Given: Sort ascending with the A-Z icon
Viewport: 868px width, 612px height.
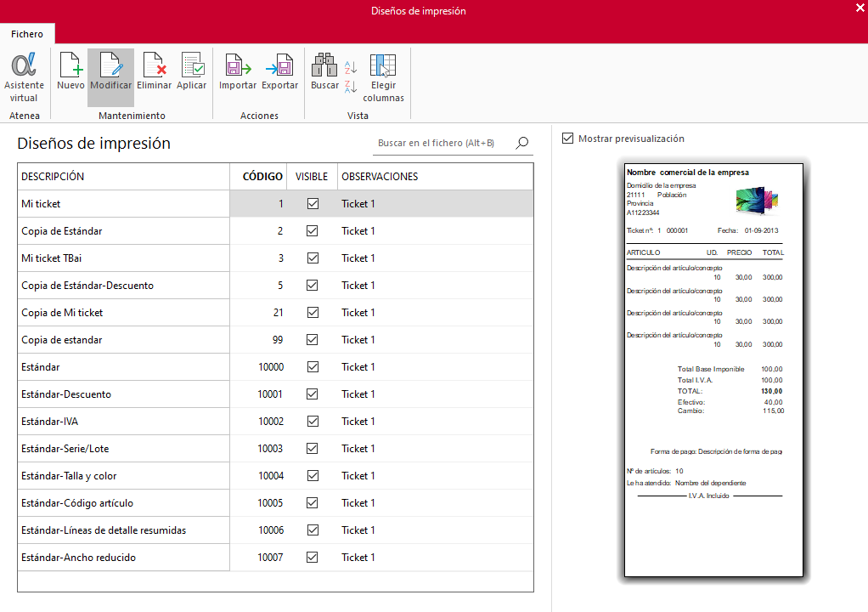Looking at the screenshot, I should click(351, 67).
